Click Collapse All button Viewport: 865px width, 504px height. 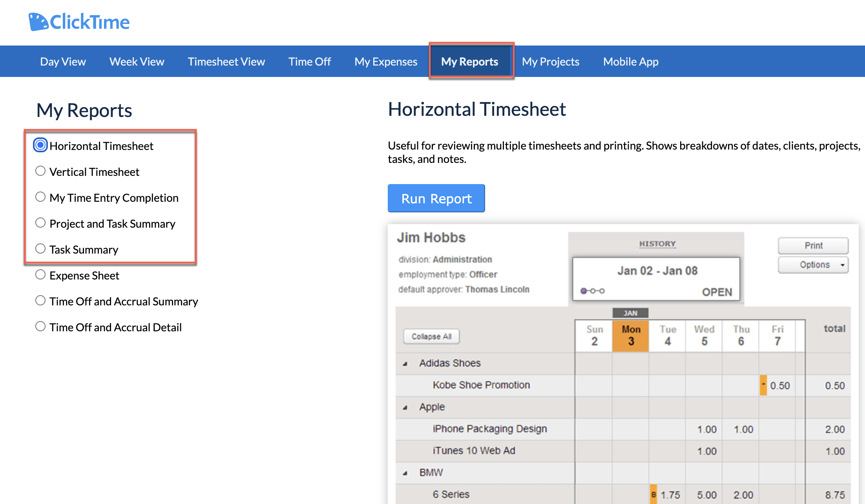click(431, 336)
